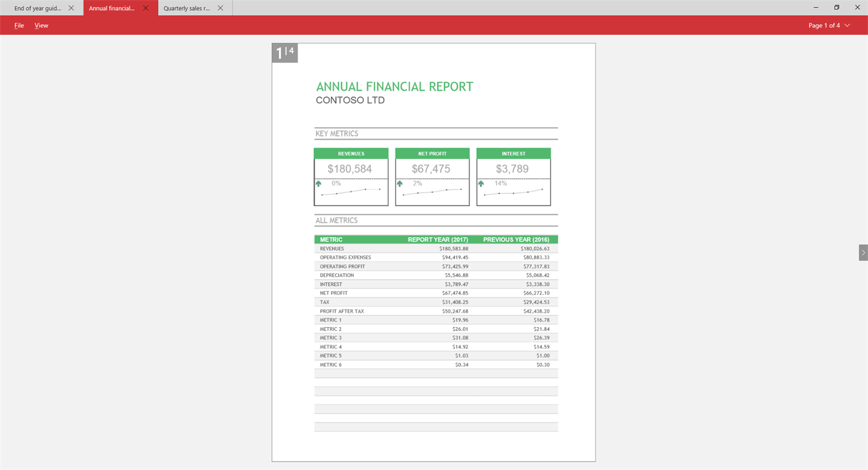Switch to the End of year guide tab
This screenshot has height=470, width=868.
[x=37, y=8]
